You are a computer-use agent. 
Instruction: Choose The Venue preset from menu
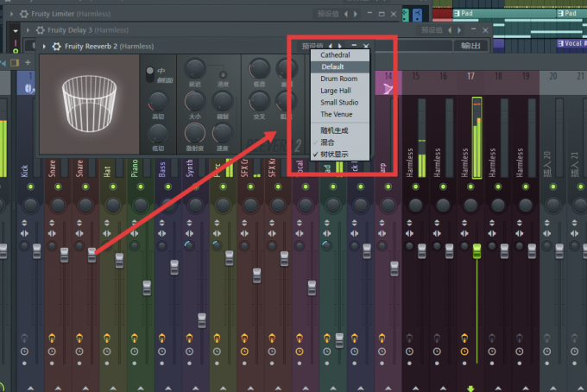[340, 114]
